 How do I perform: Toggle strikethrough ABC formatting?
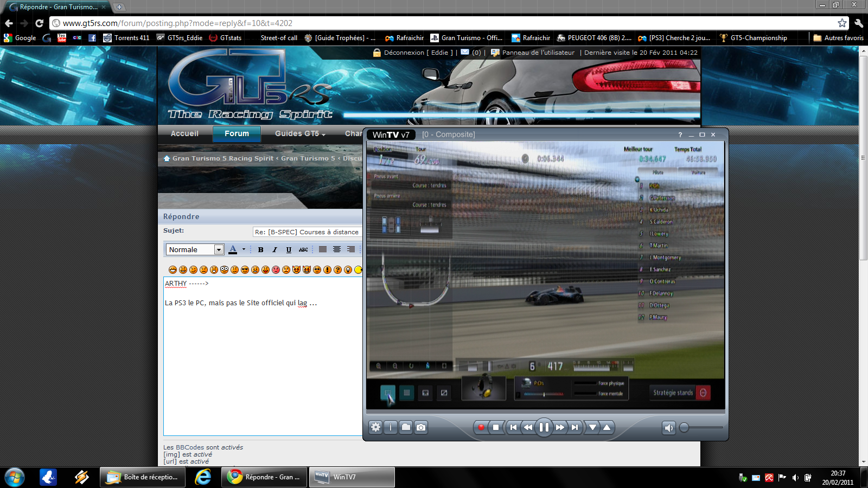tap(303, 249)
